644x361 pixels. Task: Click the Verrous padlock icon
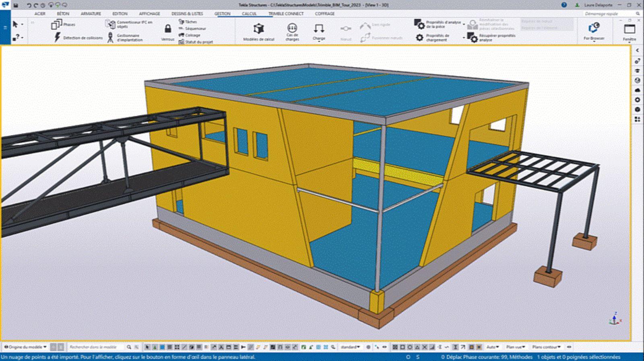click(x=167, y=29)
